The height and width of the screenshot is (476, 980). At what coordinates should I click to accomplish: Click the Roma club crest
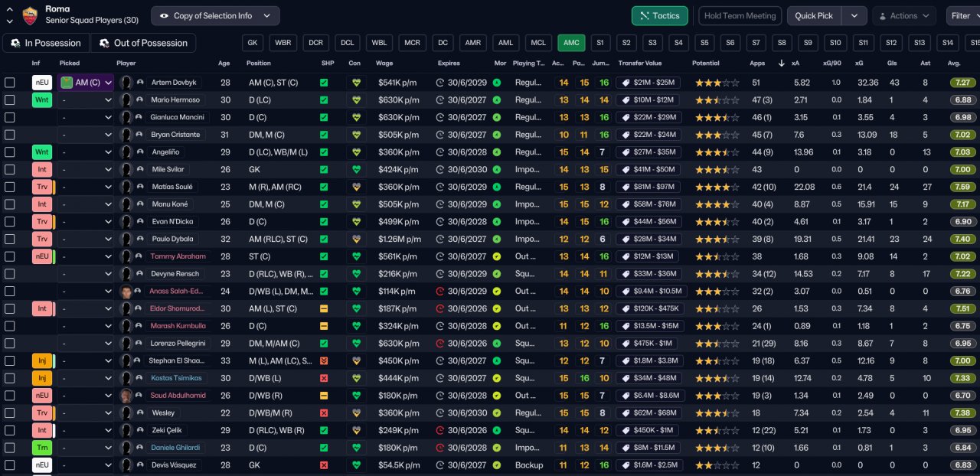(x=30, y=15)
